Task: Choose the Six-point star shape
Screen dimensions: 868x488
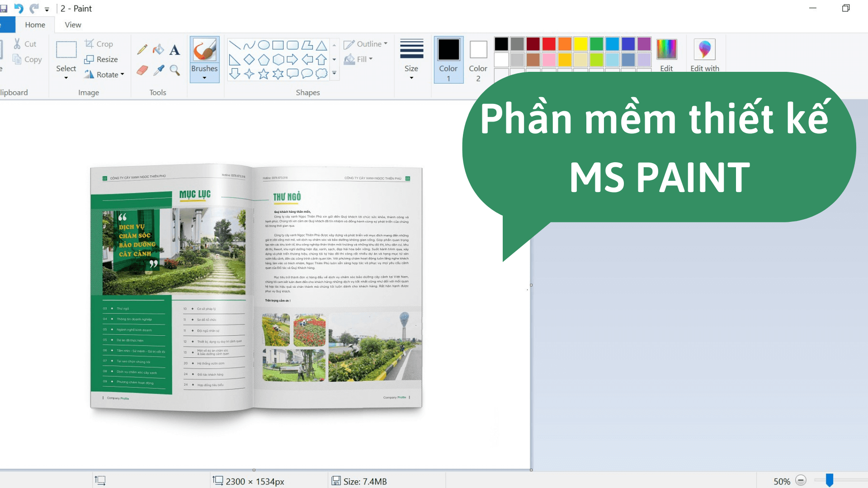Action: click(278, 74)
